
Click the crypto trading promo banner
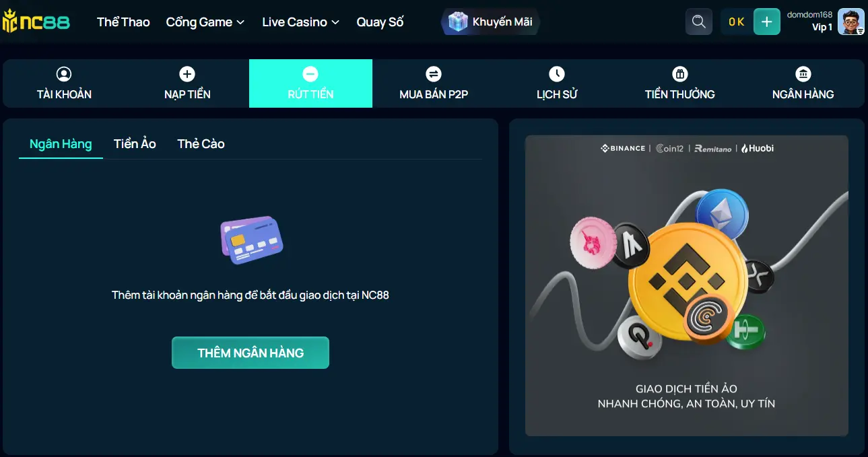(687, 286)
